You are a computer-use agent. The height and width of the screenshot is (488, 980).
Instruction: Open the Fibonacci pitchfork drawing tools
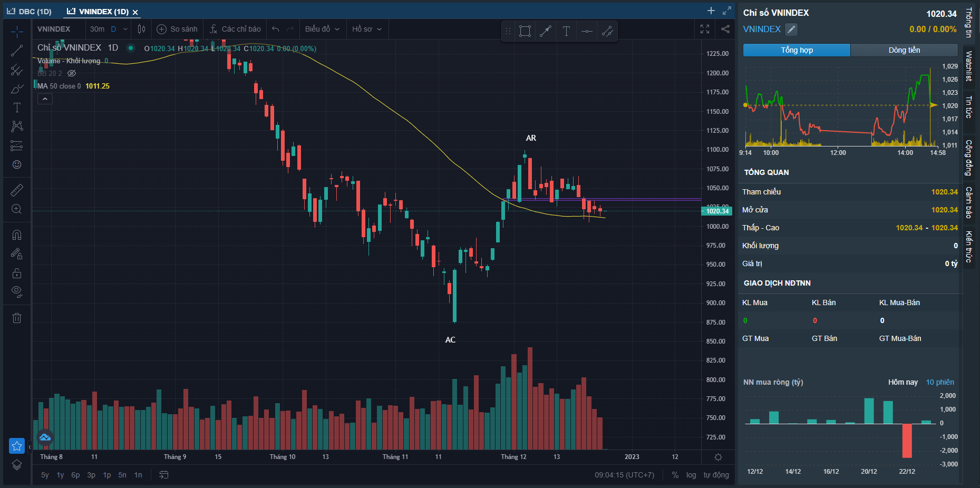tap(17, 70)
